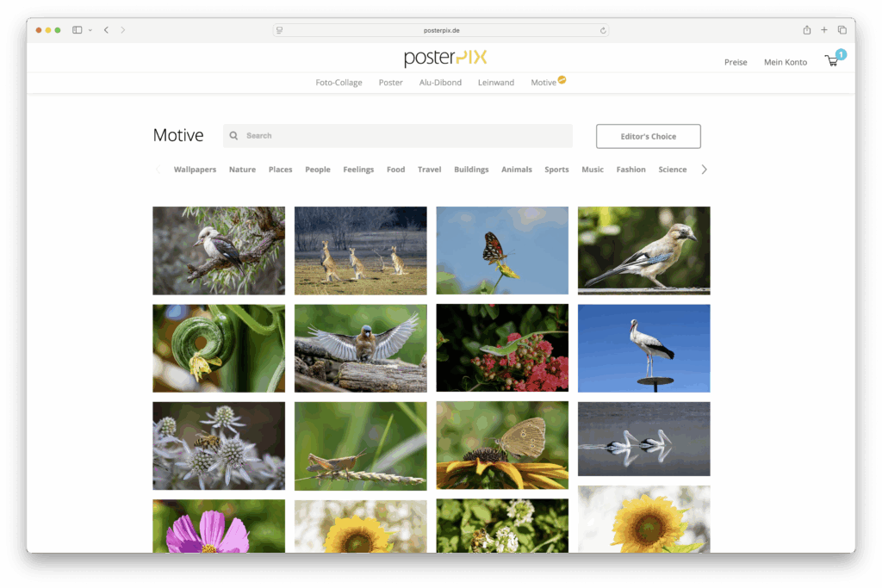
Task: Go back with the browser back arrow
Action: tap(106, 30)
